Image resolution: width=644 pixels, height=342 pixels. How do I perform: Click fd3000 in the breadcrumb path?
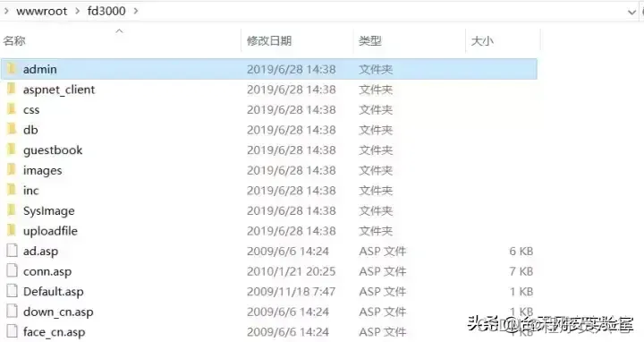click(x=106, y=11)
